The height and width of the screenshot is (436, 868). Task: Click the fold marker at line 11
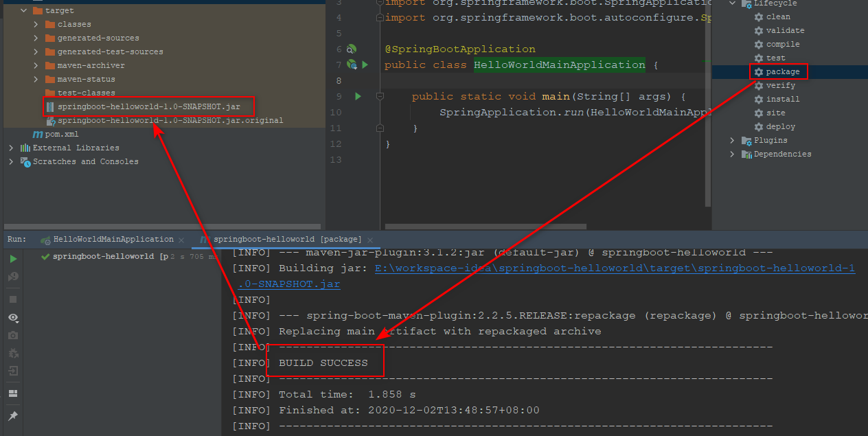[380, 128]
